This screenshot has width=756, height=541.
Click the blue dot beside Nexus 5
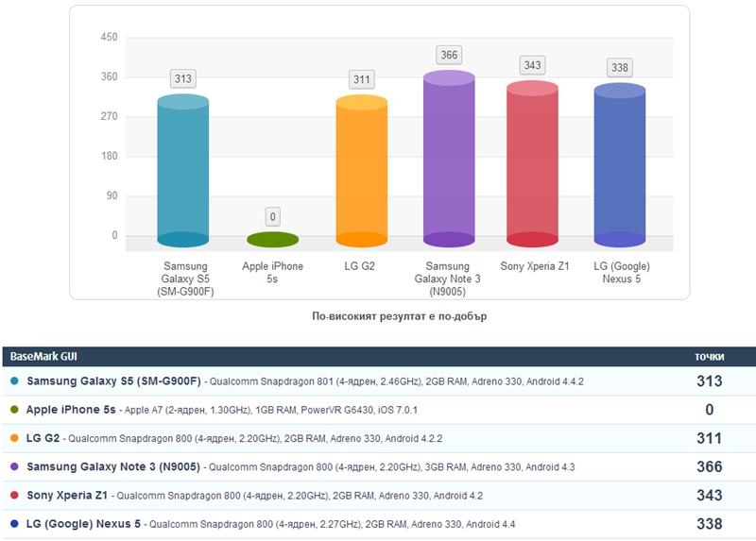[14, 524]
